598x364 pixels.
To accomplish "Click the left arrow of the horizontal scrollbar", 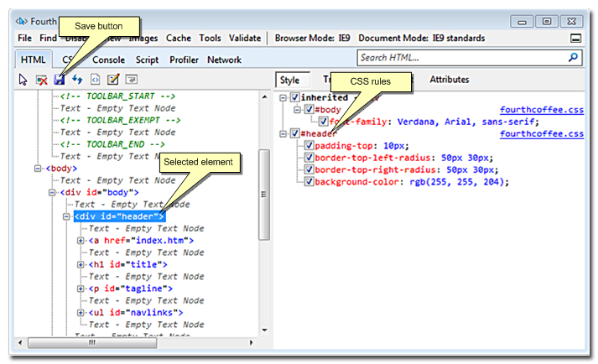I will tap(20, 343).
